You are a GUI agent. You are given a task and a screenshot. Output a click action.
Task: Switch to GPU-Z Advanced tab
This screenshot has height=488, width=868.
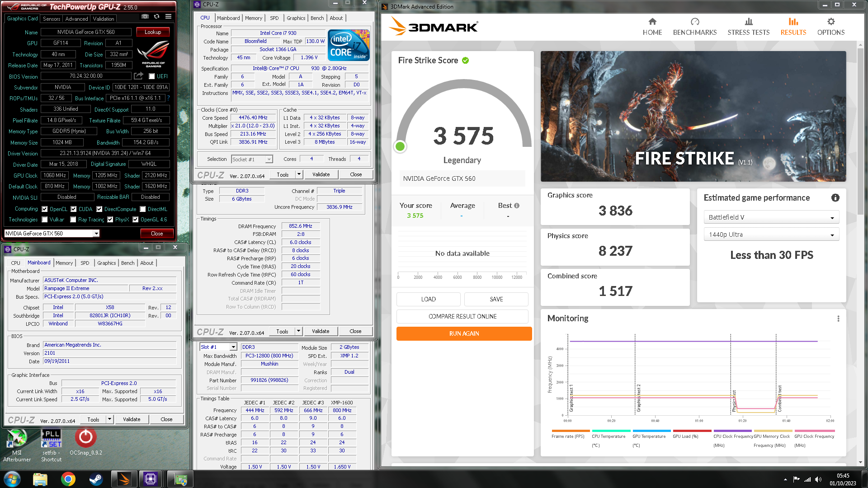[x=76, y=19]
